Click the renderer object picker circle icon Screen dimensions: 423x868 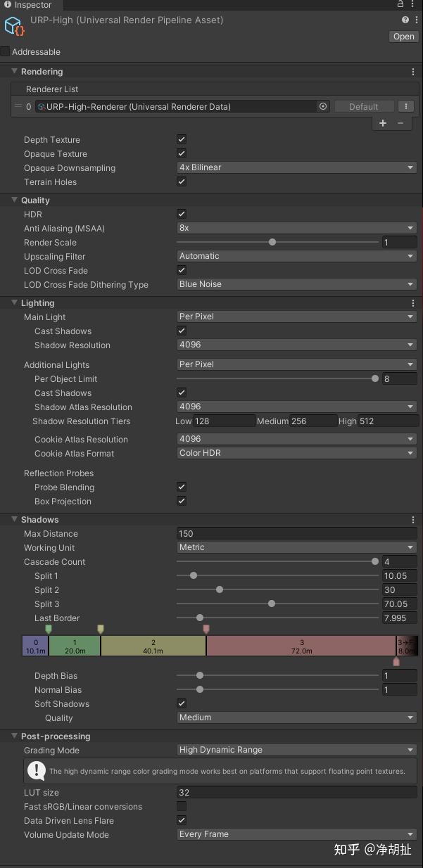click(323, 106)
